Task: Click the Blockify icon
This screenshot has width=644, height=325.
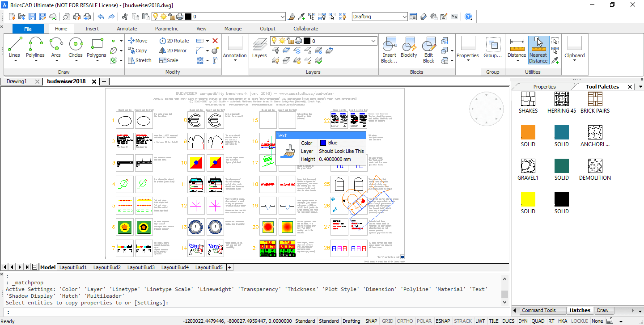Action: (409, 47)
